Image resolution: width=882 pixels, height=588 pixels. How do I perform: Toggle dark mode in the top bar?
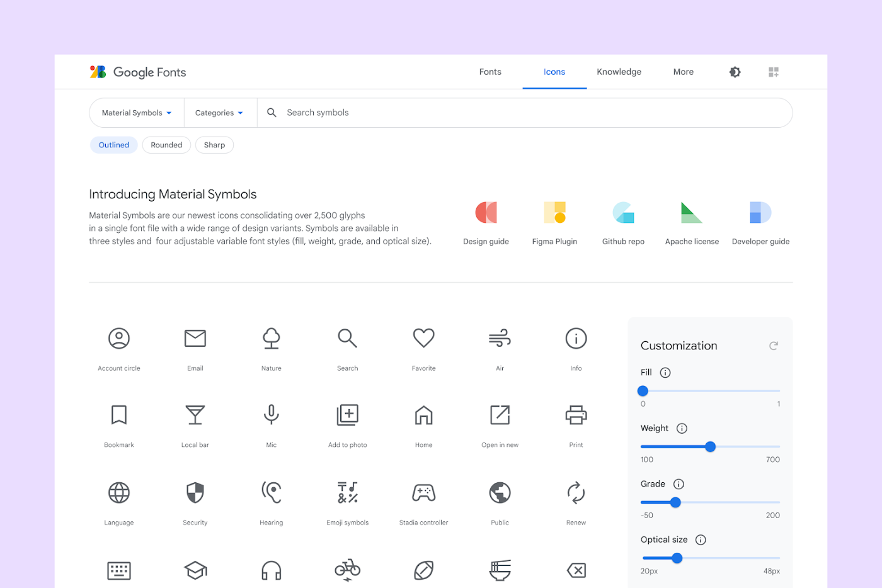tap(735, 71)
